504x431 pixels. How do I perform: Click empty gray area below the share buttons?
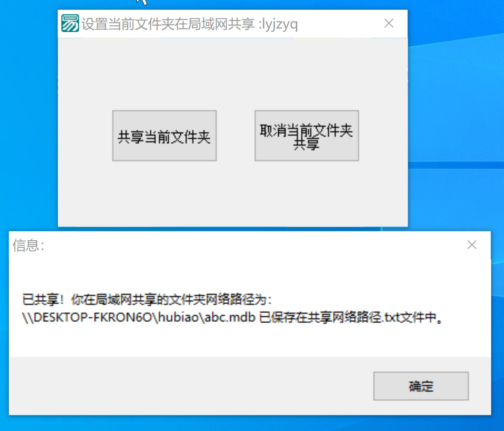point(233,193)
